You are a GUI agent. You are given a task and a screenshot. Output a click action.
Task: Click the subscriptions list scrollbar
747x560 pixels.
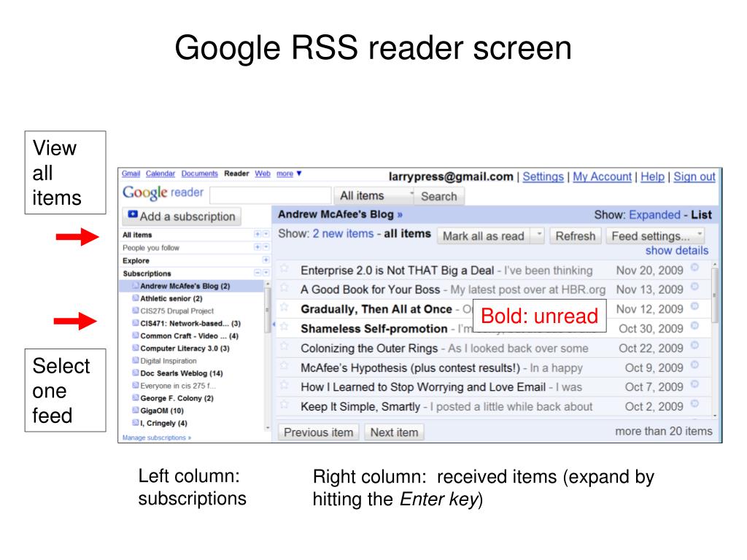coord(267,355)
